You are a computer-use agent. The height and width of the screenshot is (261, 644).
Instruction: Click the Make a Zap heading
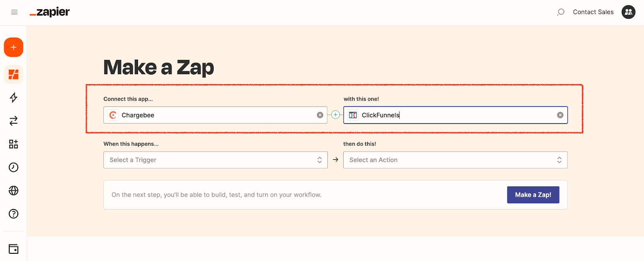click(159, 68)
